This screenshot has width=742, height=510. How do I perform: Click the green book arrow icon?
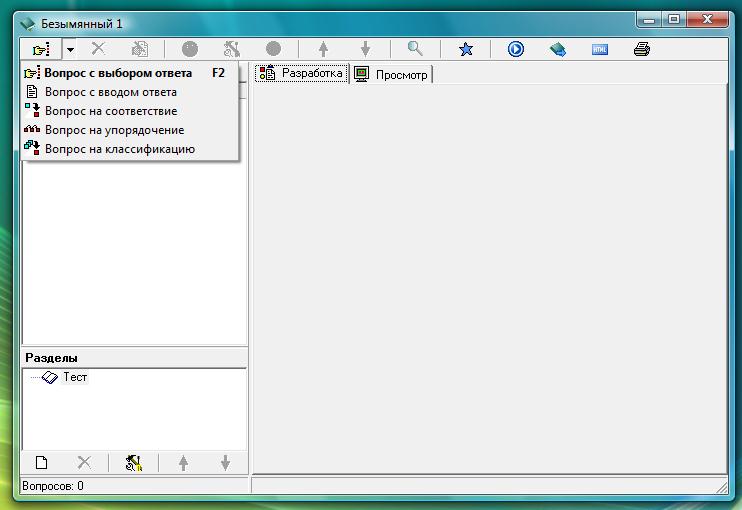tap(557, 49)
